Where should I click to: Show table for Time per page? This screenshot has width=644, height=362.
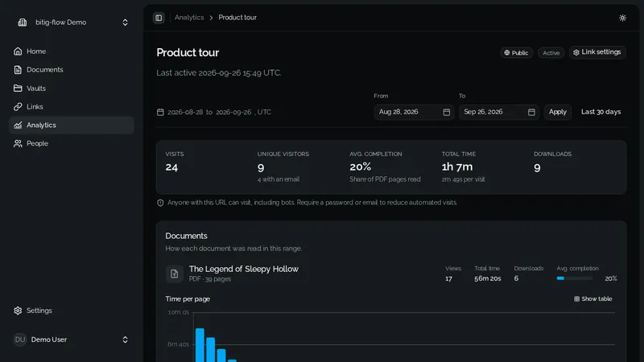pos(592,298)
